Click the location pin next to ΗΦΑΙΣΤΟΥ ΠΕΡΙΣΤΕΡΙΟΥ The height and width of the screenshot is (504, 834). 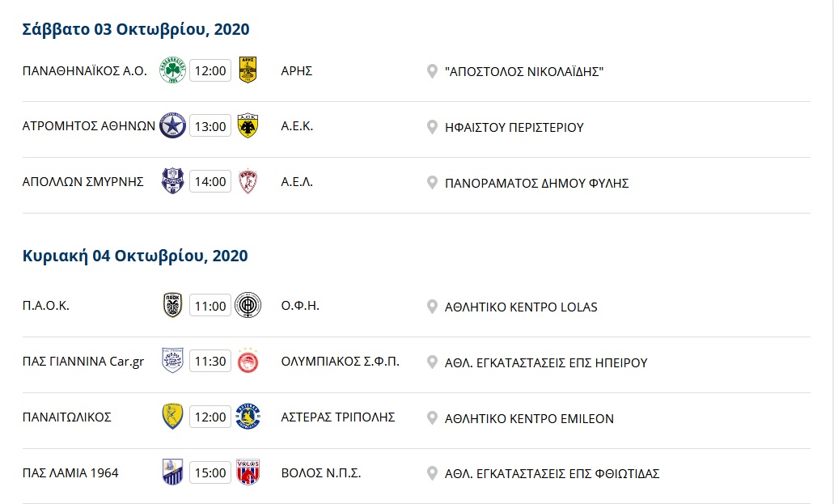pyautogui.click(x=433, y=127)
